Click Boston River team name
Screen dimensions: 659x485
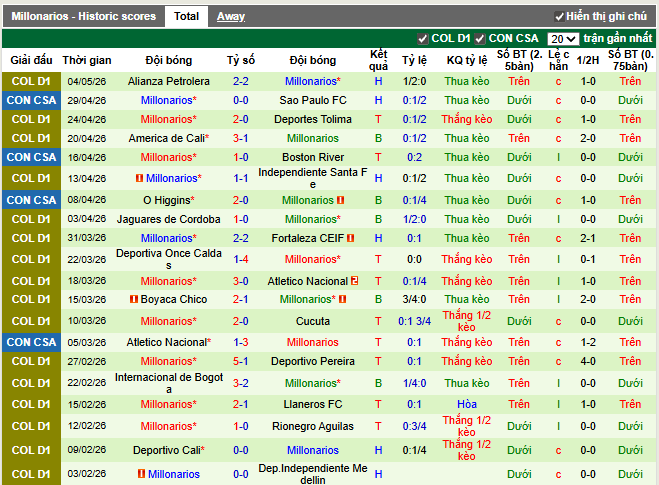[313, 157]
